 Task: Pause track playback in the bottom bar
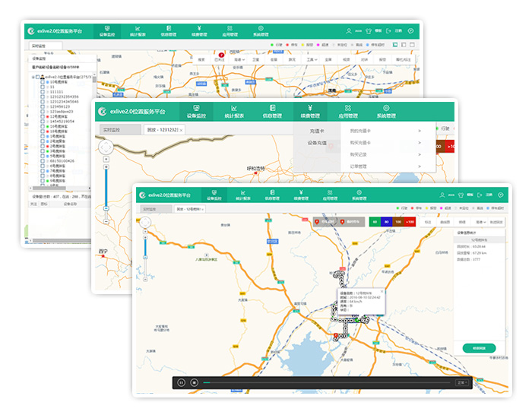pos(182,382)
